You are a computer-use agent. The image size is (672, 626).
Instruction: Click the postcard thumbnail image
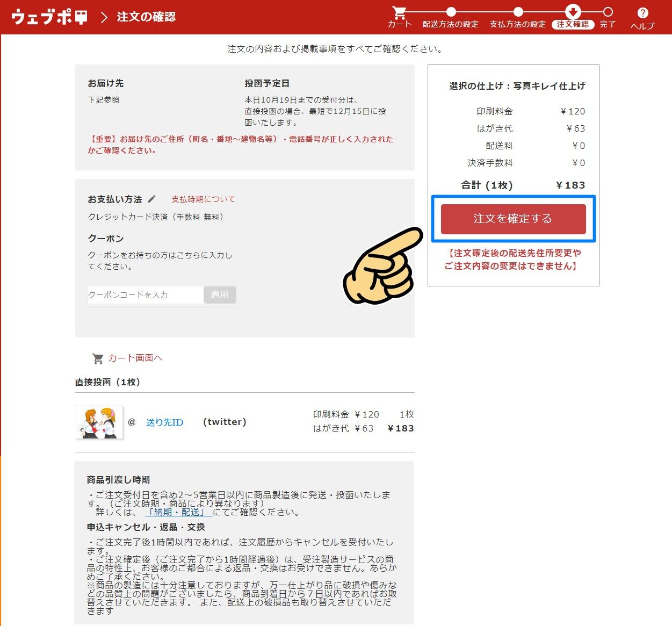[x=99, y=422]
